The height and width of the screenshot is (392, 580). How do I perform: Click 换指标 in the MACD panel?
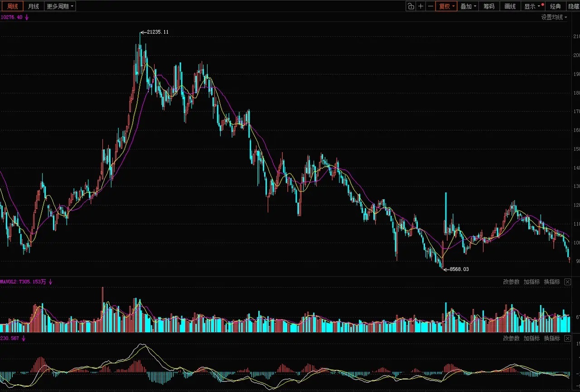click(552, 338)
